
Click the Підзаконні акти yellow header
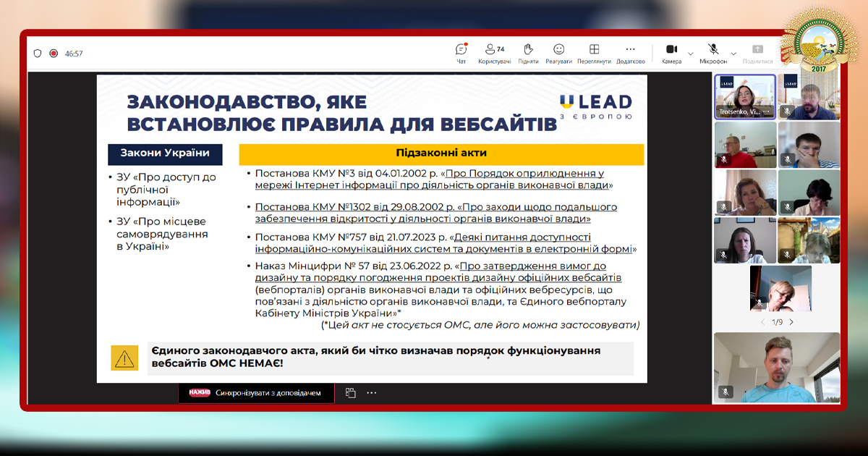pos(441,153)
